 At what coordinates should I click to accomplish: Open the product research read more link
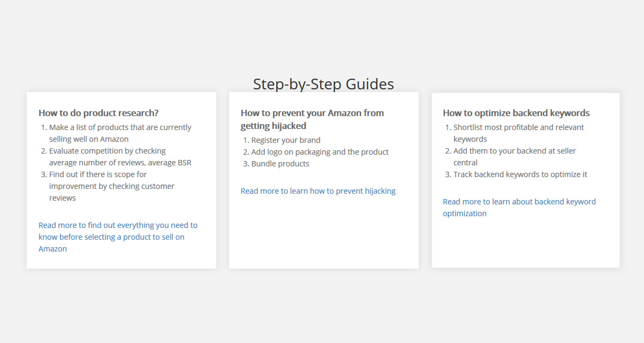tap(118, 237)
